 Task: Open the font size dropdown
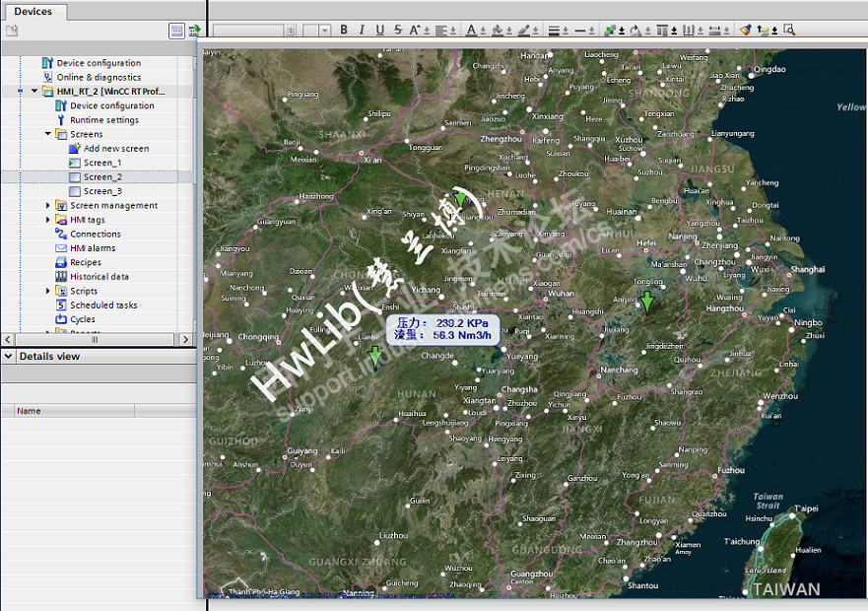pyautogui.click(x=325, y=31)
